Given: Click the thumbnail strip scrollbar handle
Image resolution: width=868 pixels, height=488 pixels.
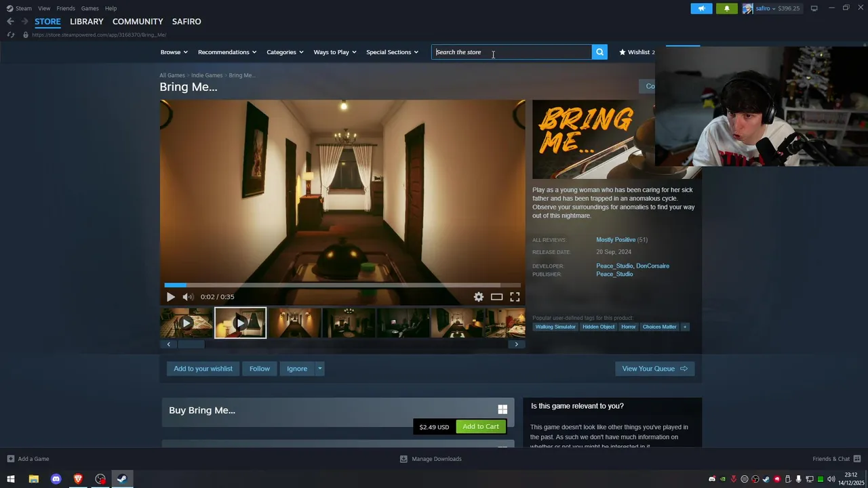Looking at the screenshot, I should point(191,344).
